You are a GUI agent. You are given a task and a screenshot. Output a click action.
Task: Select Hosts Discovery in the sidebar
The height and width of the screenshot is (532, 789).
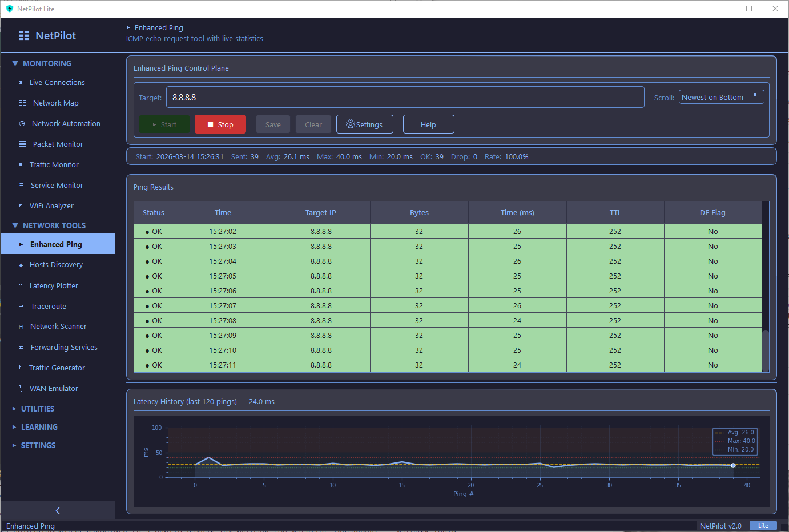point(56,265)
